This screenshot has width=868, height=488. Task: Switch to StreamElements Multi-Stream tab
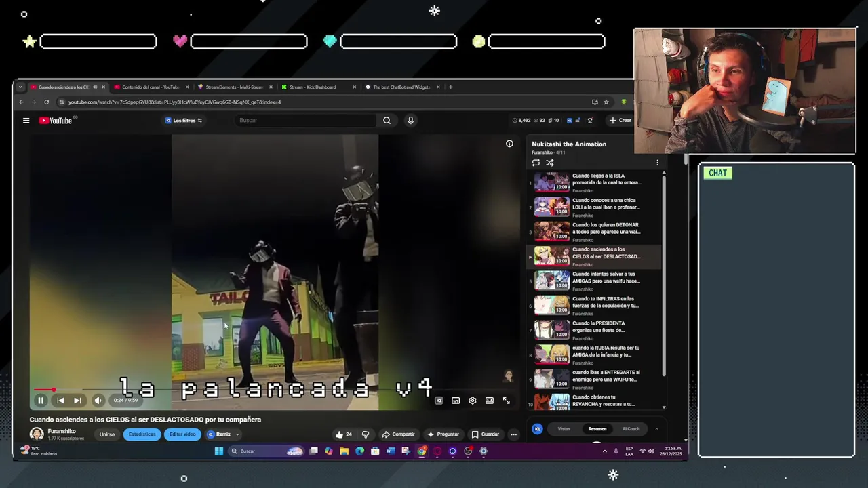pyautogui.click(x=234, y=87)
